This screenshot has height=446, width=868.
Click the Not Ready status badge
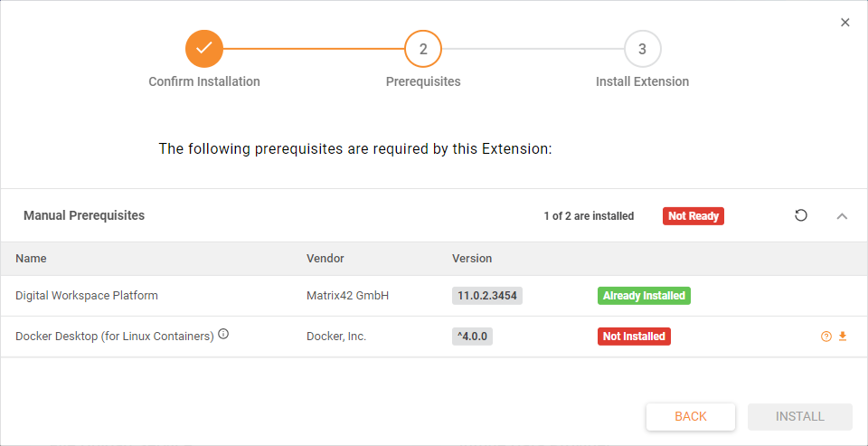[x=693, y=216]
